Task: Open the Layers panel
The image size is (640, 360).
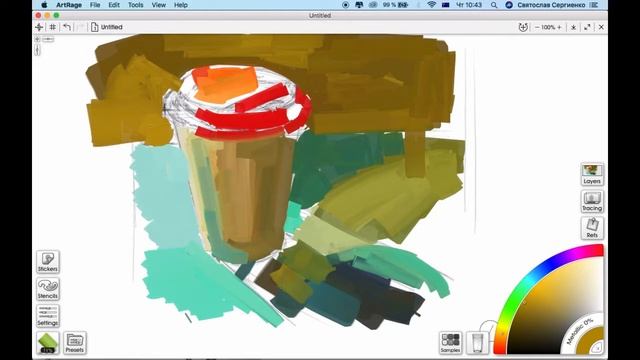Action: tap(592, 174)
